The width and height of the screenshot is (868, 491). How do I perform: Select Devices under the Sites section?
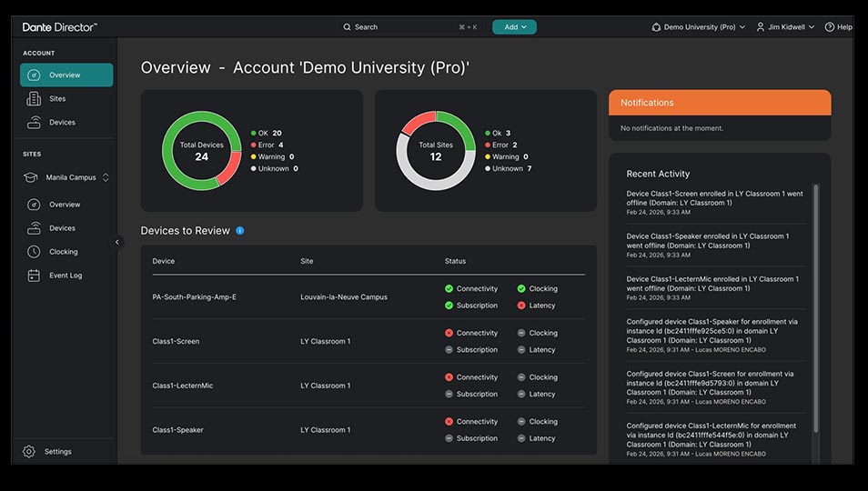62,228
